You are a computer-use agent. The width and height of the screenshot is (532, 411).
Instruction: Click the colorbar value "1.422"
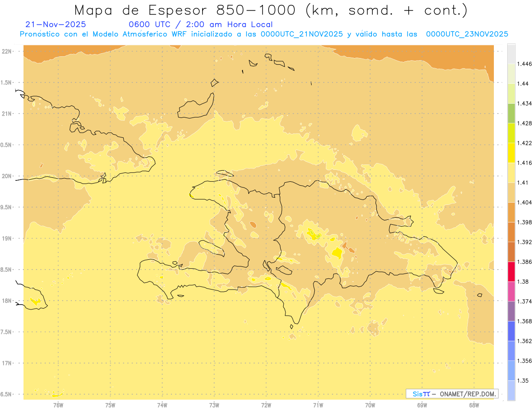coord(524,143)
